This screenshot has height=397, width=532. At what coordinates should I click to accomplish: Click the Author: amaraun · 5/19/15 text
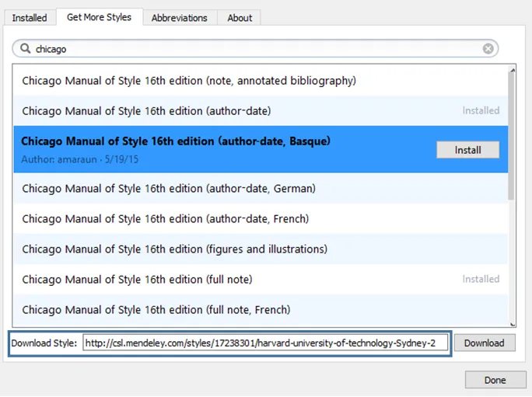coord(80,159)
